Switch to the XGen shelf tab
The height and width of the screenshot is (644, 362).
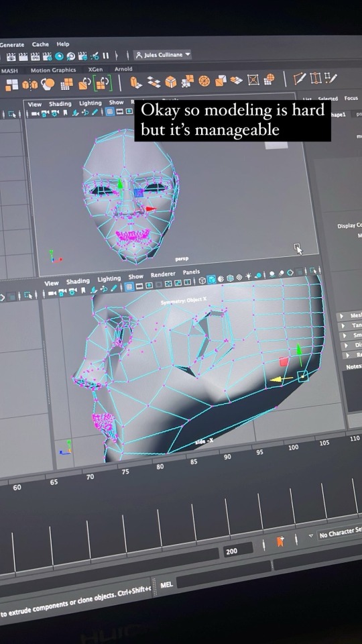point(95,70)
